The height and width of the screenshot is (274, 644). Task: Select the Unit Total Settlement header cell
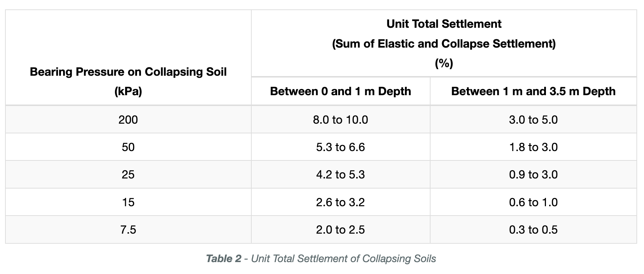tap(444, 43)
